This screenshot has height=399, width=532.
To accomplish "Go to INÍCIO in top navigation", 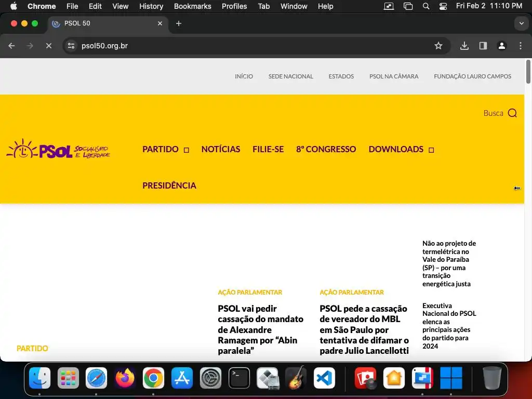I will tap(244, 76).
